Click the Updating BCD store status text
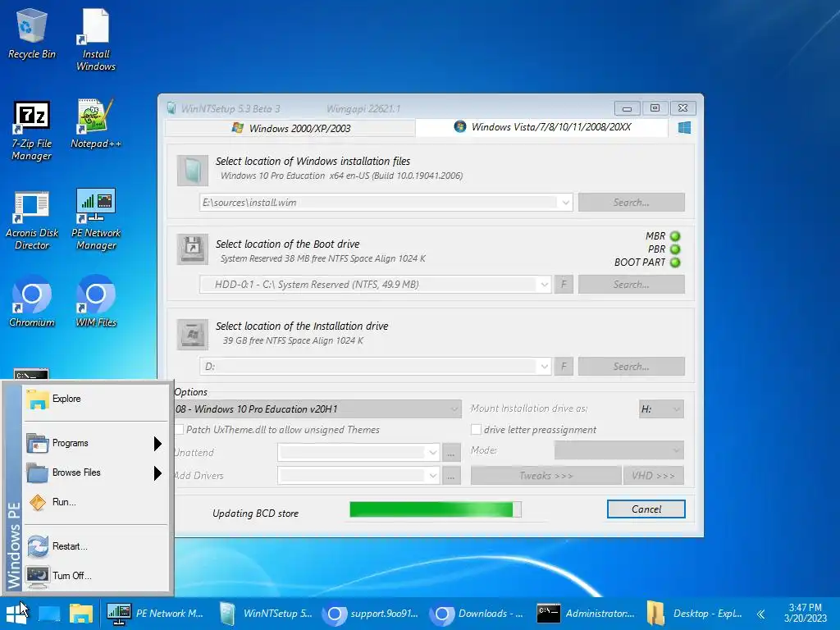The width and height of the screenshot is (840, 630). (256, 514)
